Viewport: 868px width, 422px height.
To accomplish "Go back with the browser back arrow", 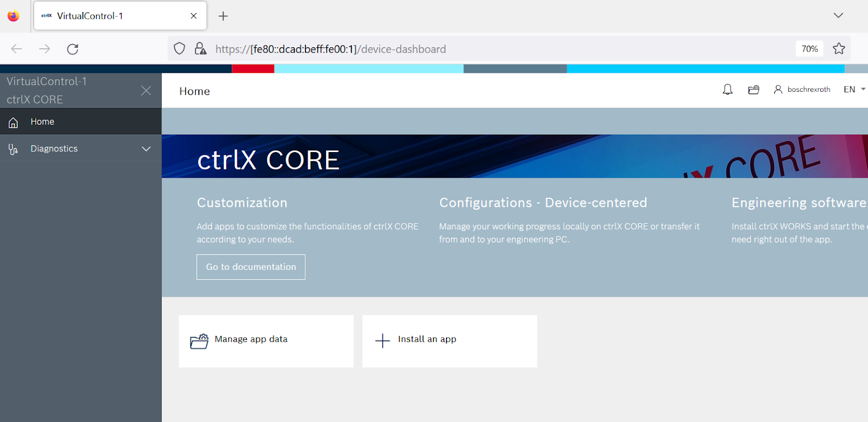I will point(17,49).
